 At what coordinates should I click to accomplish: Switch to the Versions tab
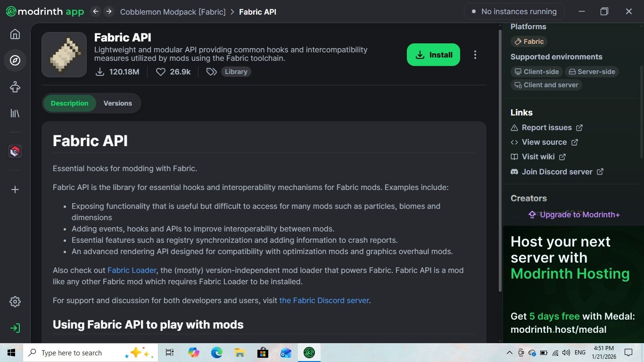point(117,103)
